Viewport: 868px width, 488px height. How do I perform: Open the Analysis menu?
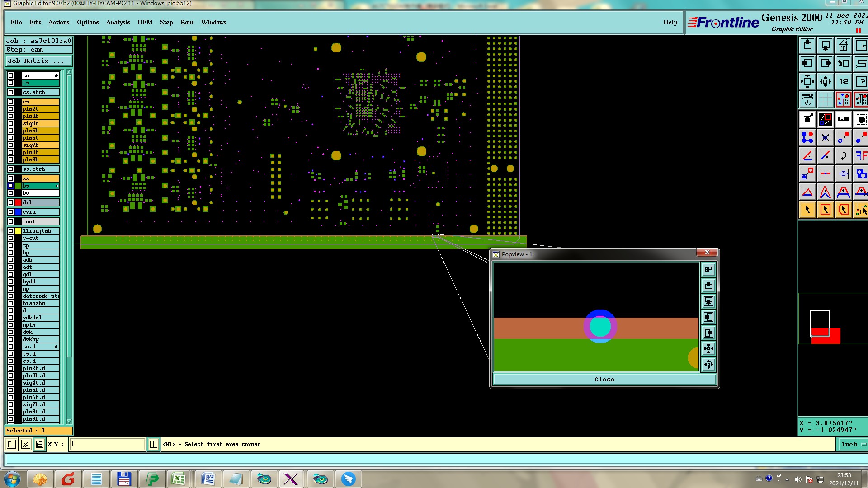tap(118, 22)
